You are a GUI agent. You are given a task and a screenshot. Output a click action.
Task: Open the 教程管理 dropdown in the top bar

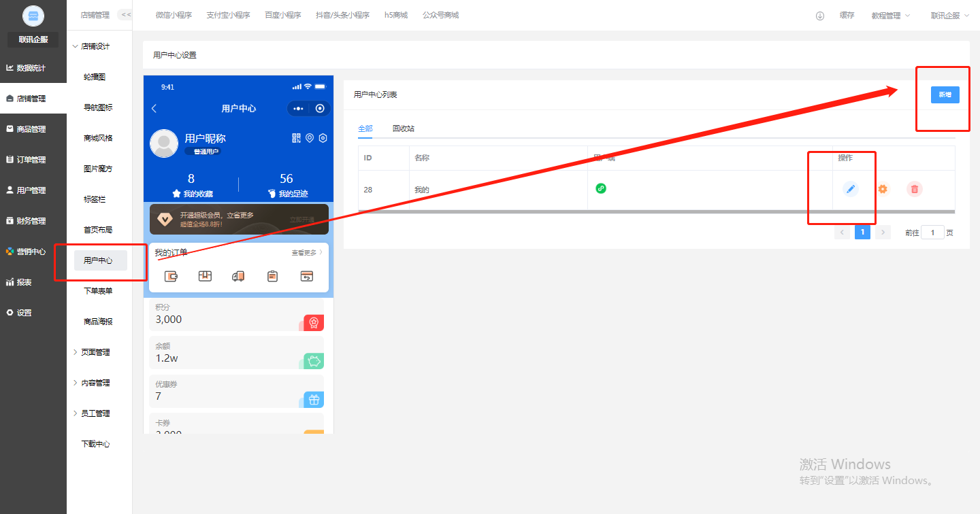coord(890,16)
